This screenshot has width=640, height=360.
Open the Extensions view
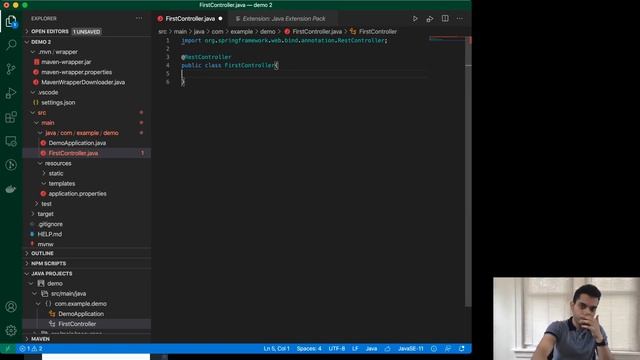11,117
